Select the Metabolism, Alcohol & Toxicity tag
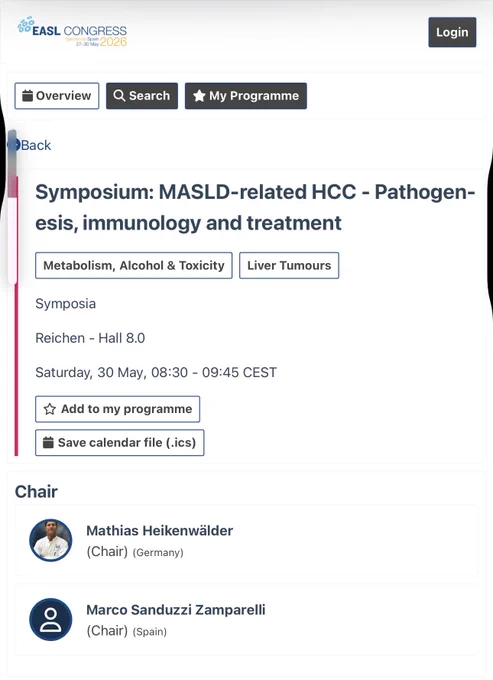The image size is (493, 680). tap(134, 265)
